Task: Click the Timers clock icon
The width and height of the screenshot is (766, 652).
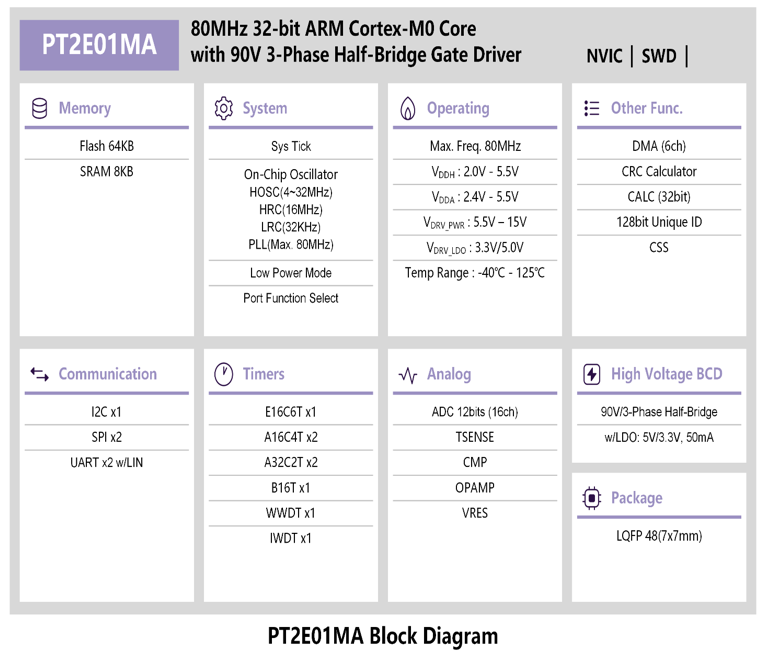Action: tap(224, 374)
